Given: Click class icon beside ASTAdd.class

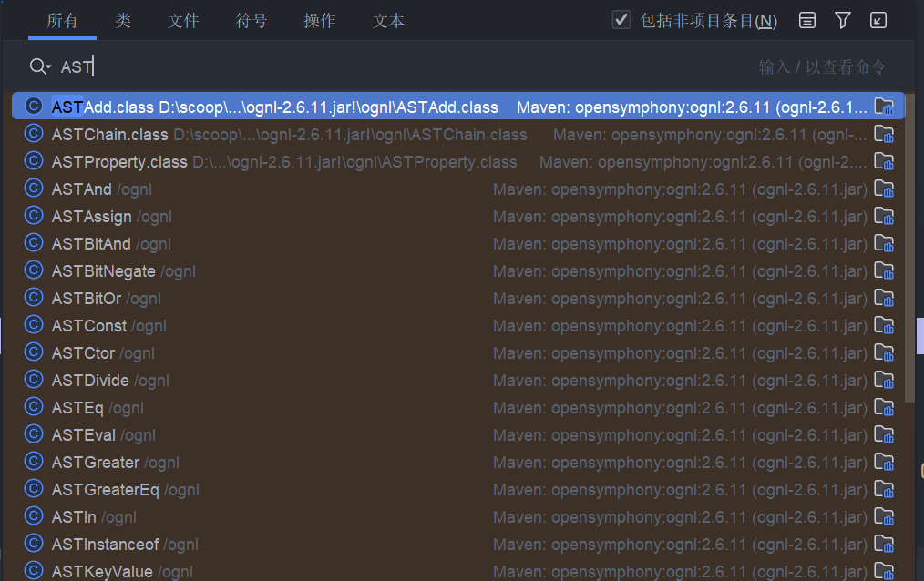Looking at the screenshot, I should [x=34, y=106].
